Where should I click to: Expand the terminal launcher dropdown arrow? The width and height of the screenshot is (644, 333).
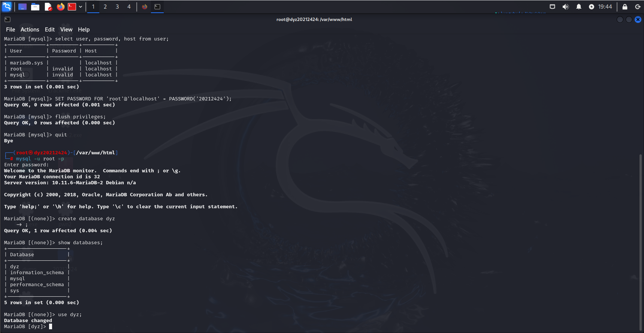click(81, 7)
